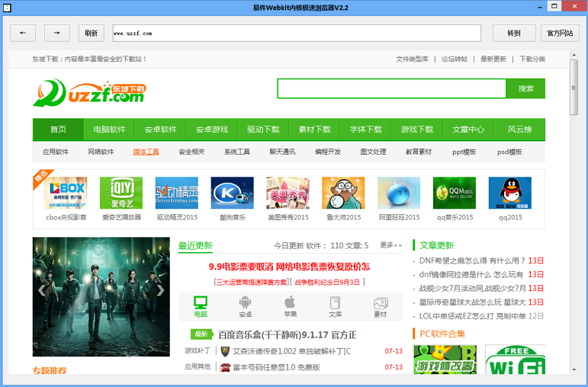The height and width of the screenshot is (387, 588).
Task: Select the 安卓软件 nav tab
Action: [160, 130]
